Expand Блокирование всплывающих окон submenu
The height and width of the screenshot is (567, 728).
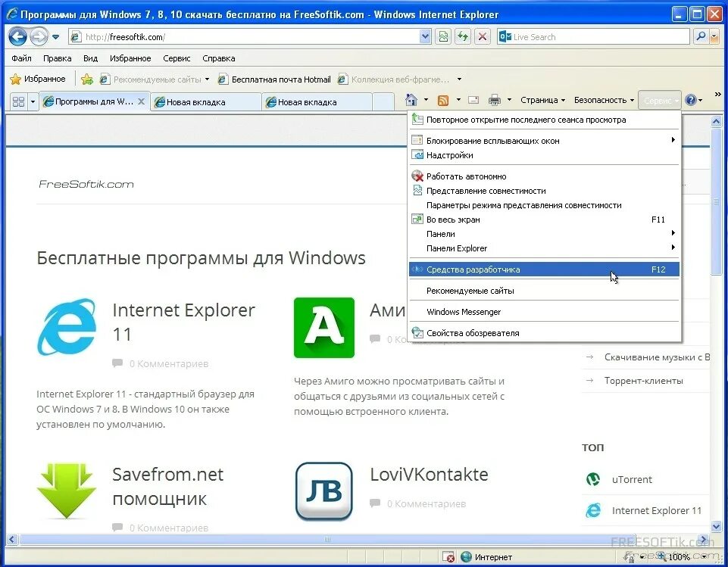pos(544,141)
